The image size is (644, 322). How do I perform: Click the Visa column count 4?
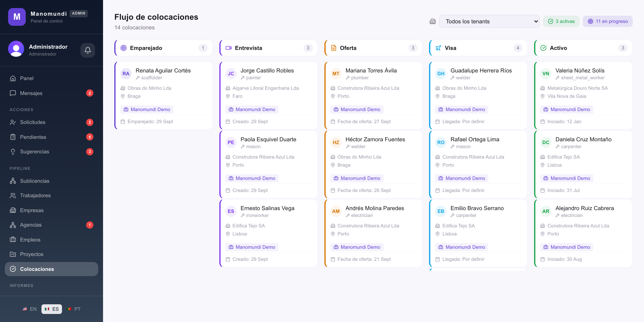(518, 48)
